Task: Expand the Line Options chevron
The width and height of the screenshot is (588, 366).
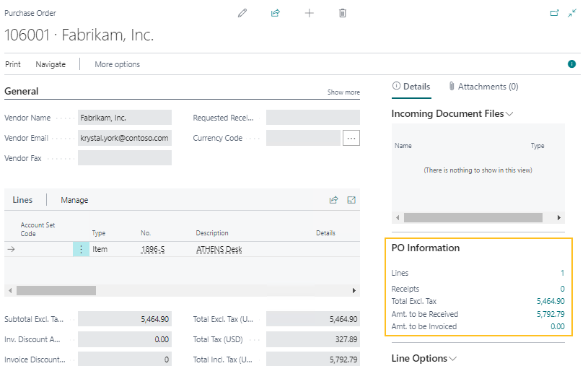Action: coord(453,358)
